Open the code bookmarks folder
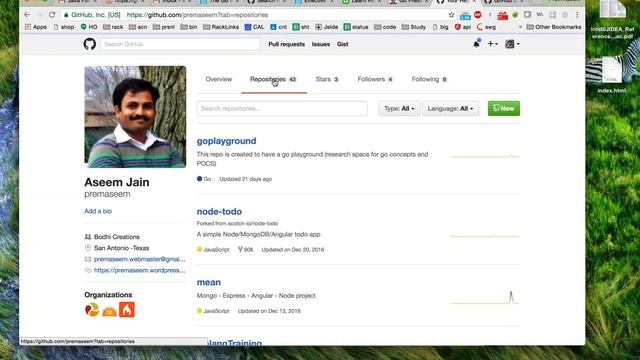Image resolution: width=640 pixels, height=360 pixels. [x=385, y=27]
